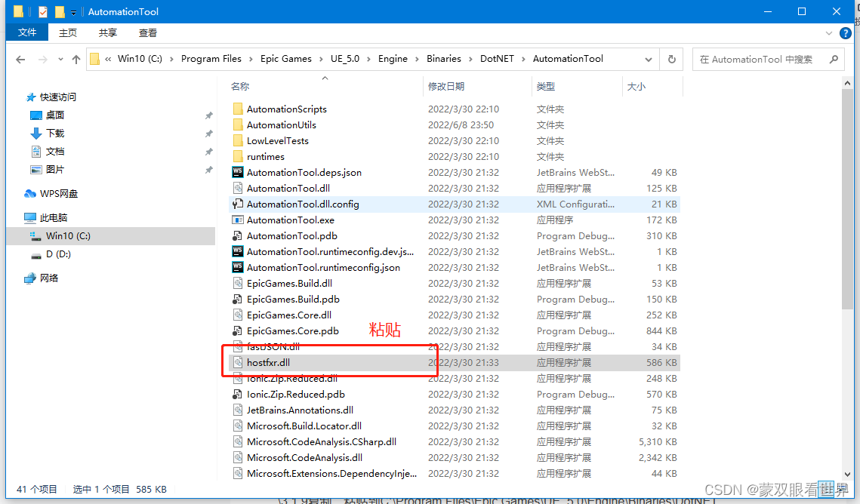Switch to the 主页 ribbon tab
860x504 pixels.
pyautogui.click(x=68, y=33)
